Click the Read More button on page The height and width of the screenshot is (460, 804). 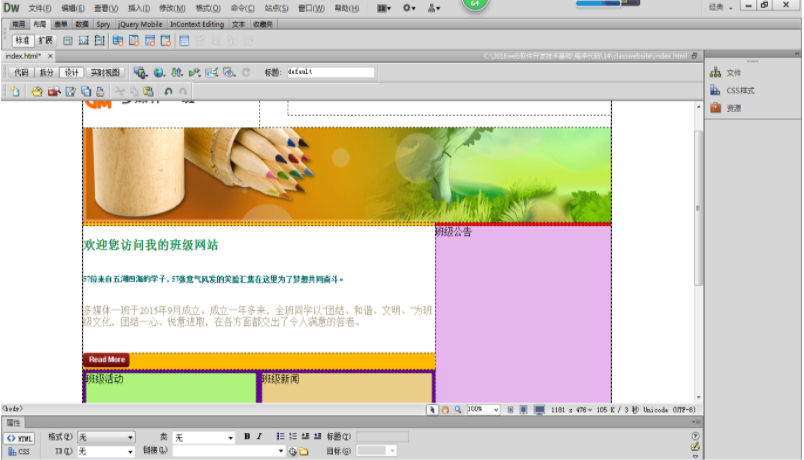(x=106, y=360)
